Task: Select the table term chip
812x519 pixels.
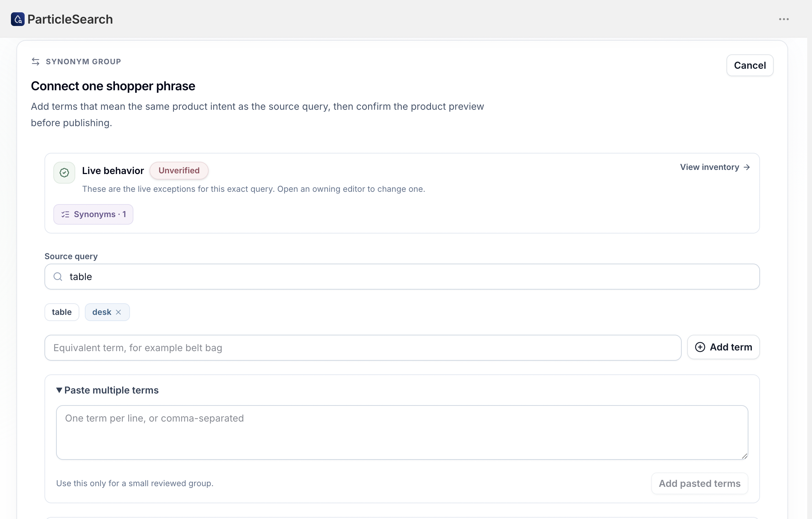Action: pos(62,312)
